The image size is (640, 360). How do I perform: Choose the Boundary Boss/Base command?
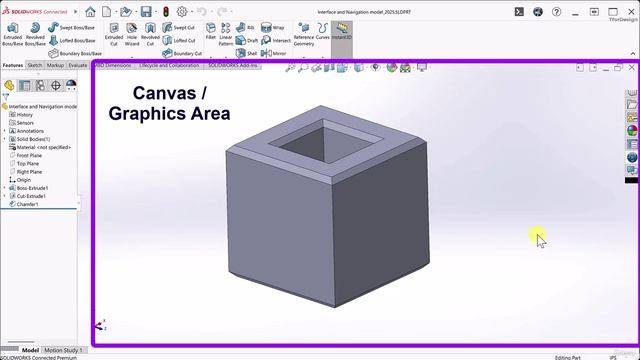pyautogui.click(x=75, y=53)
